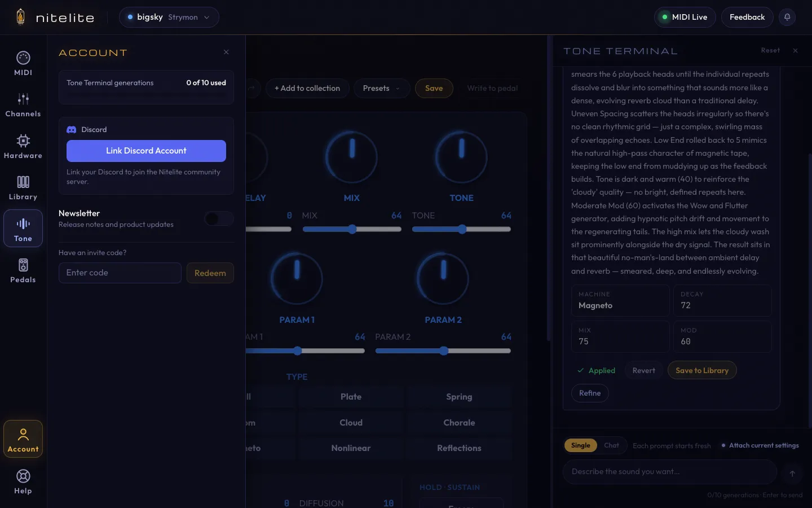This screenshot has height=508, width=812.
Task: Click Reset in Tone Terminal
Action: pos(770,50)
